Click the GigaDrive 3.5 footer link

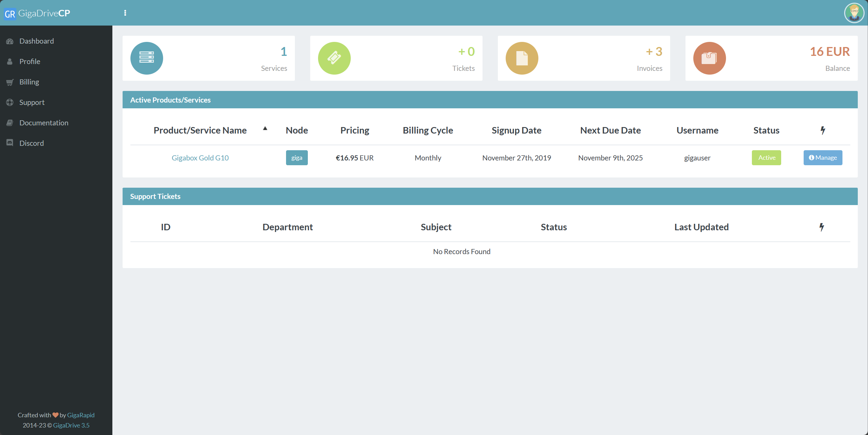click(x=70, y=425)
